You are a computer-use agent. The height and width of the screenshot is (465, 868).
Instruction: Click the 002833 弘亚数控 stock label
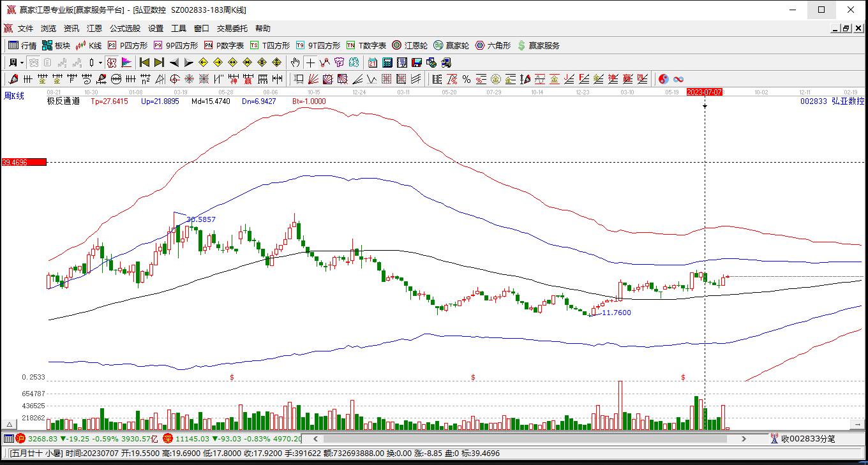click(832, 101)
